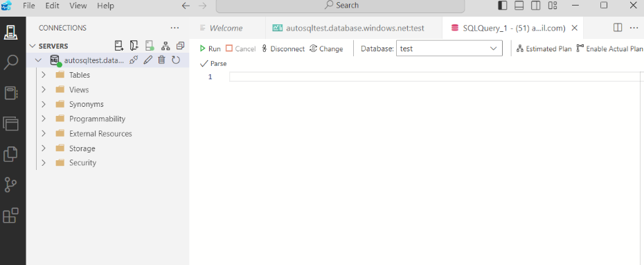
Task: Click Change connection in the query toolbar
Action: (326, 49)
